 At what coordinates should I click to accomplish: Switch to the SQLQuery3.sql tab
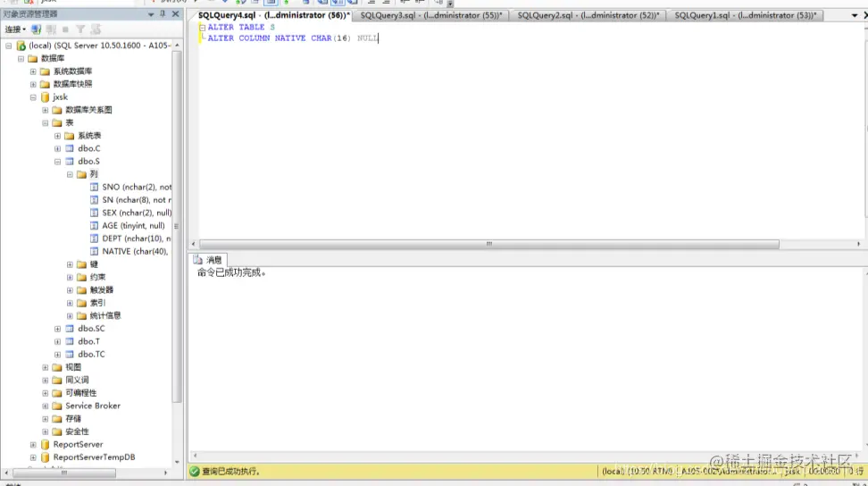pos(430,15)
